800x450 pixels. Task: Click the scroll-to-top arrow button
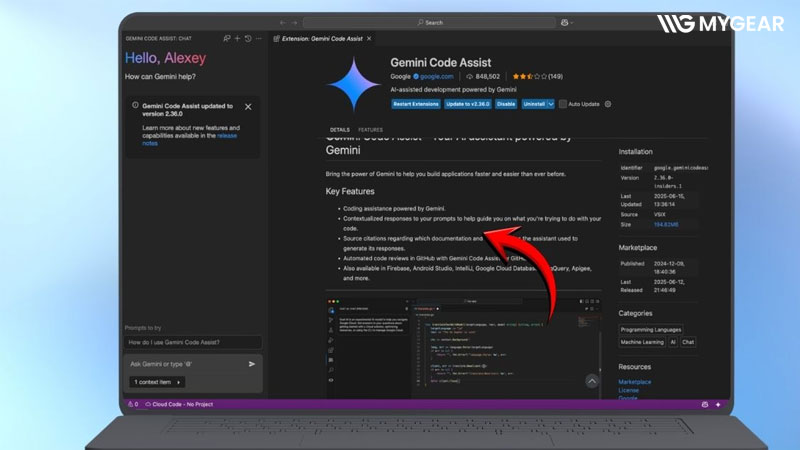click(592, 381)
